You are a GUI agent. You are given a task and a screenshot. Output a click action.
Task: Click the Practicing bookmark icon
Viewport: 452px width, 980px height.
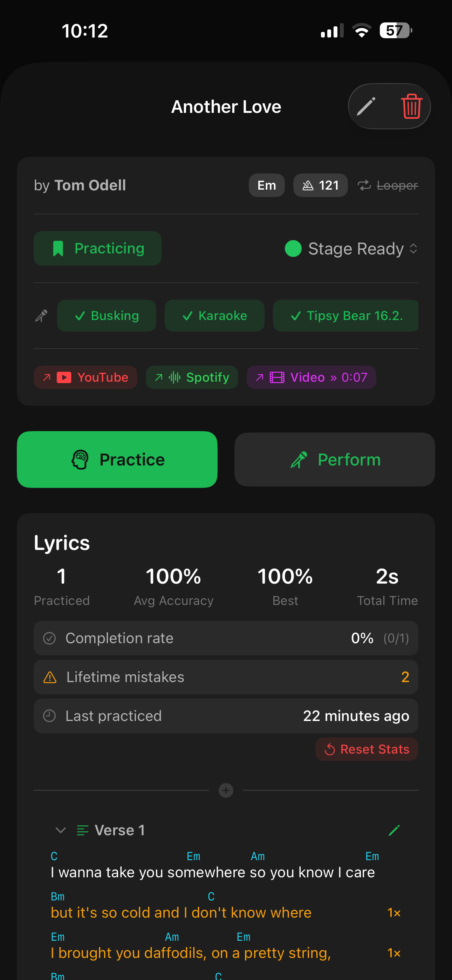[x=59, y=248]
